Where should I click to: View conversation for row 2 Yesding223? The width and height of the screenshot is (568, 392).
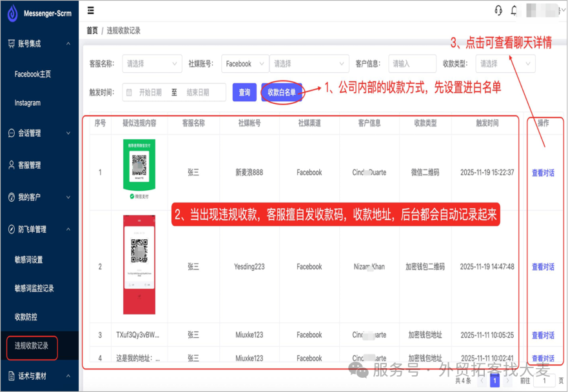click(x=543, y=267)
